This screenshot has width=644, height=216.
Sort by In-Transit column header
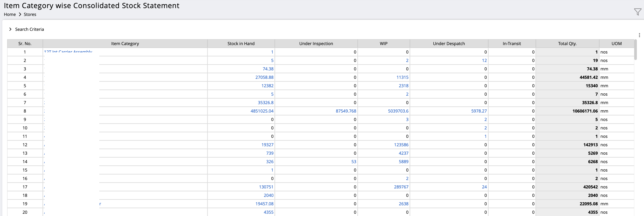(512, 43)
